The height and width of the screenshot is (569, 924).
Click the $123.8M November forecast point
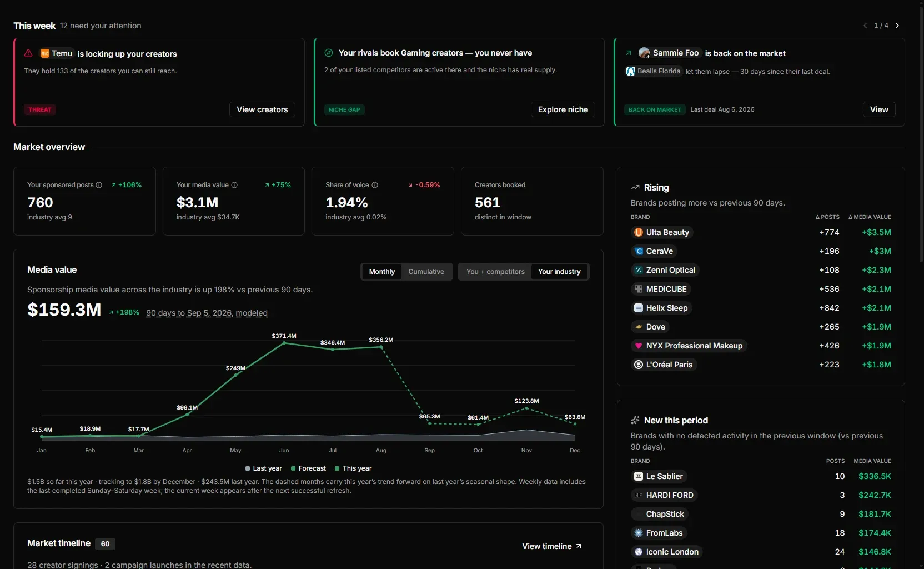526,408
